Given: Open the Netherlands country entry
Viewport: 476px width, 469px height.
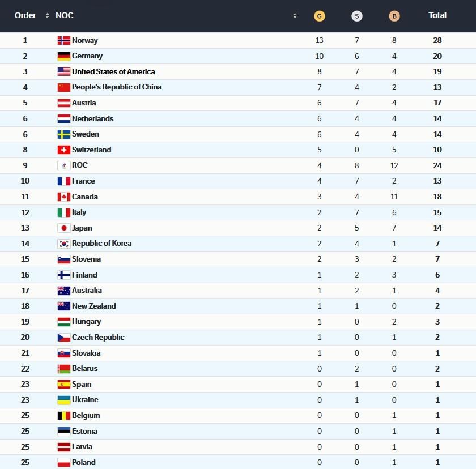Looking at the screenshot, I should 92,119.
